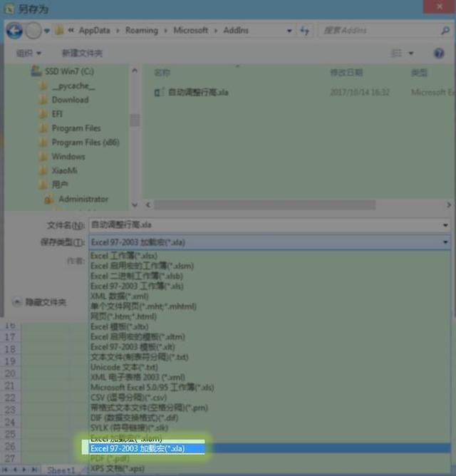Click the magnifier icon in the search box
The height and width of the screenshot is (476, 456).
(x=445, y=31)
